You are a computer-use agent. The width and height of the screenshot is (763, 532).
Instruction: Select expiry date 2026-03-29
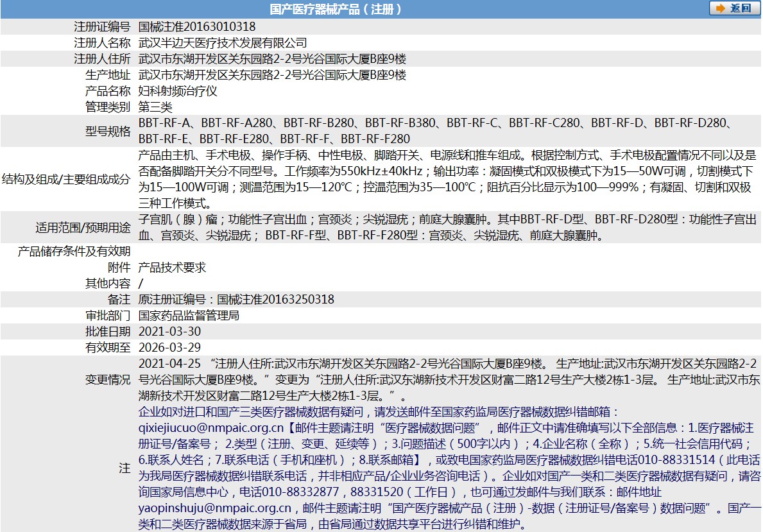tap(170, 348)
